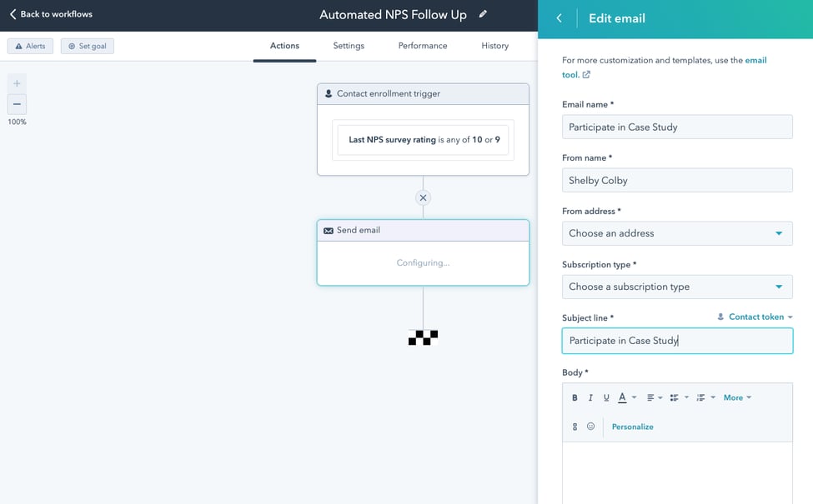
Task: Open the Performance tab
Action: click(422, 46)
